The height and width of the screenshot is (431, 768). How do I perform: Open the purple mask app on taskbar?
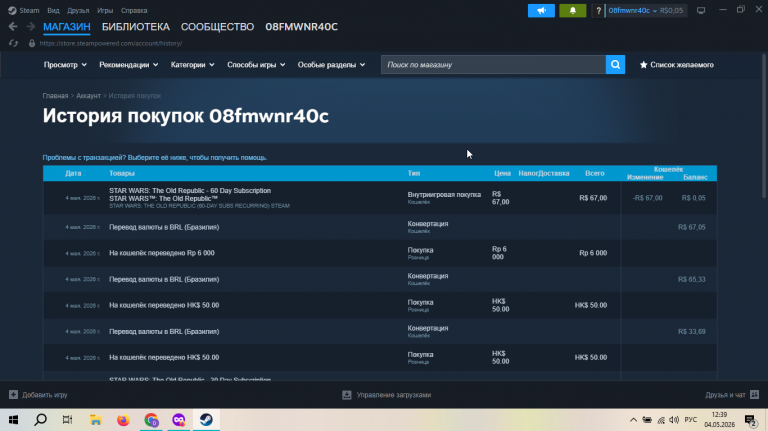[x=179, y=420]
